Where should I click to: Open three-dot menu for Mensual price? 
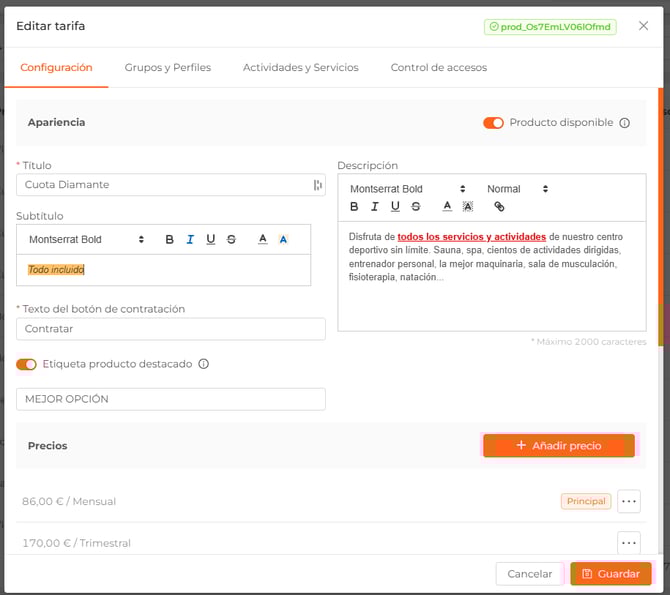(x=628, y=501)
